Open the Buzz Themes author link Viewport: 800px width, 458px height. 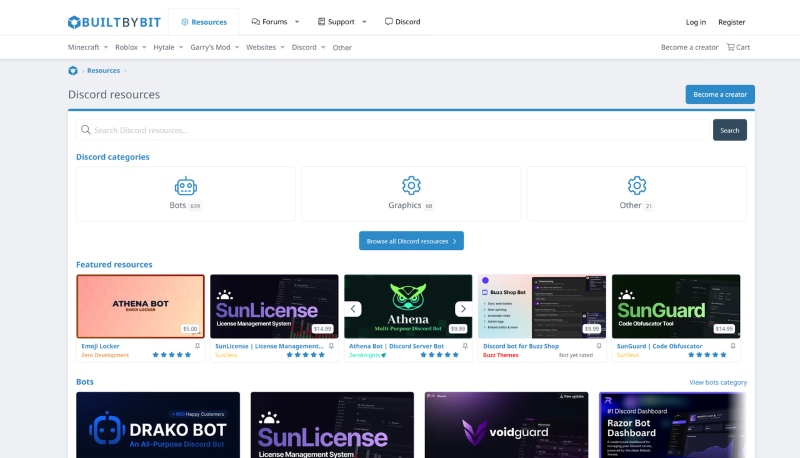[x=501, y=355]
